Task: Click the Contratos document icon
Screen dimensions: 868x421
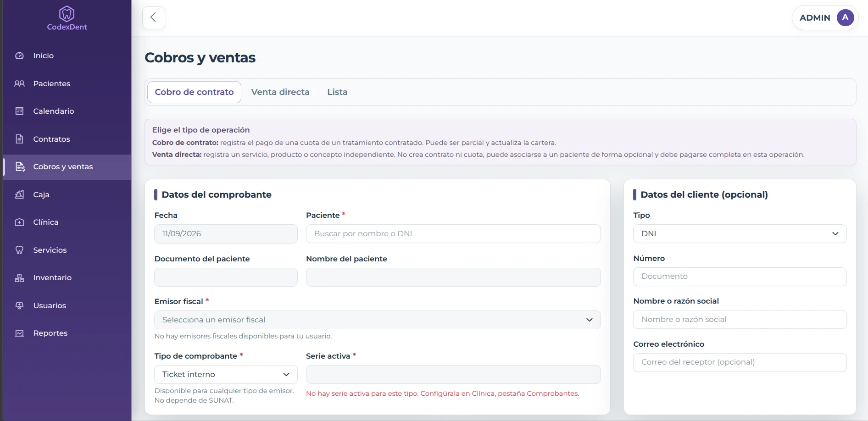Action: (x=19, y=139)
